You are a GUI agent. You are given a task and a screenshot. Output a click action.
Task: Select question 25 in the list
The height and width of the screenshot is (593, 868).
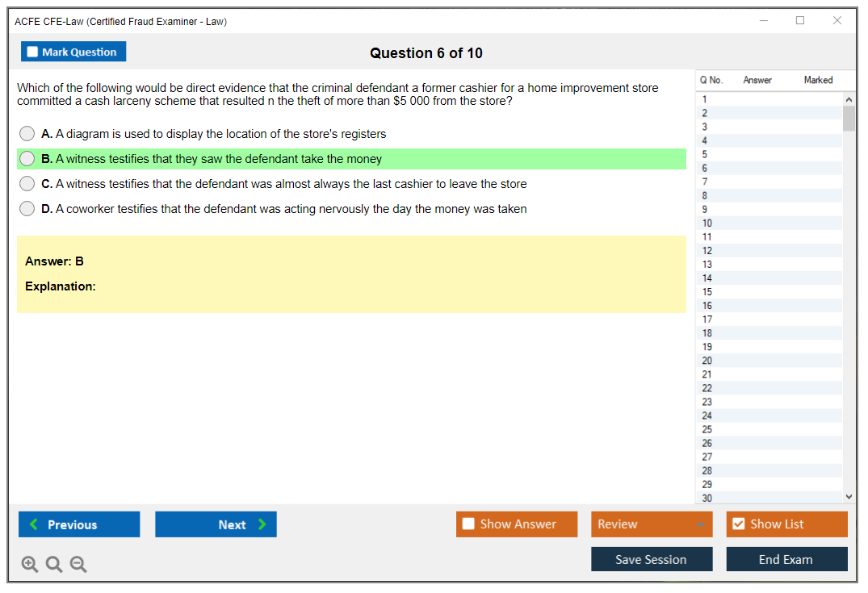click(708, 429)
